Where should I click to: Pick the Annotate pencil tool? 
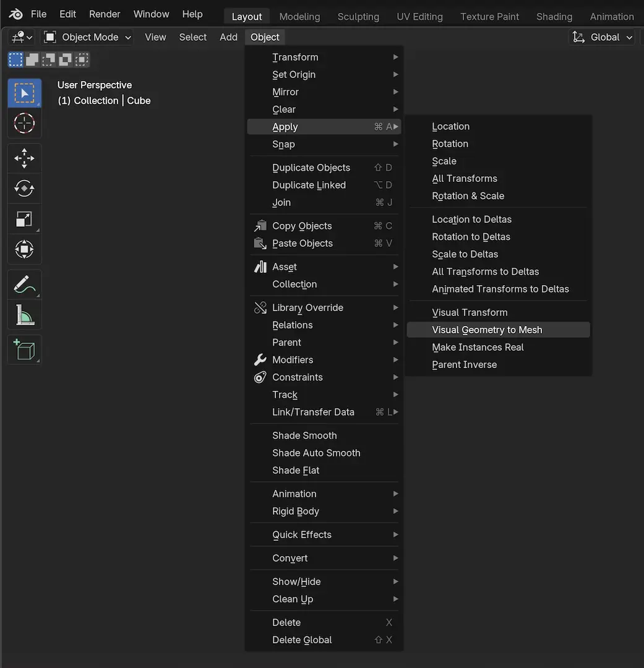(24, 285)
